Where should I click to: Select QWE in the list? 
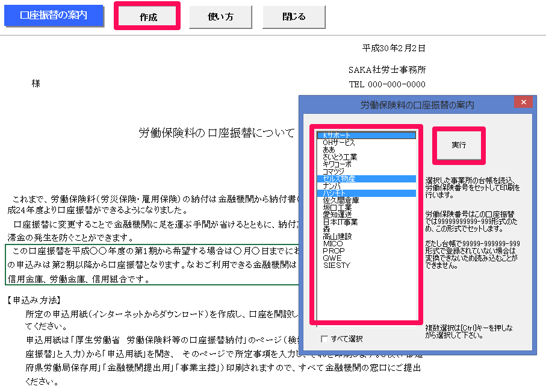point(367,258)
